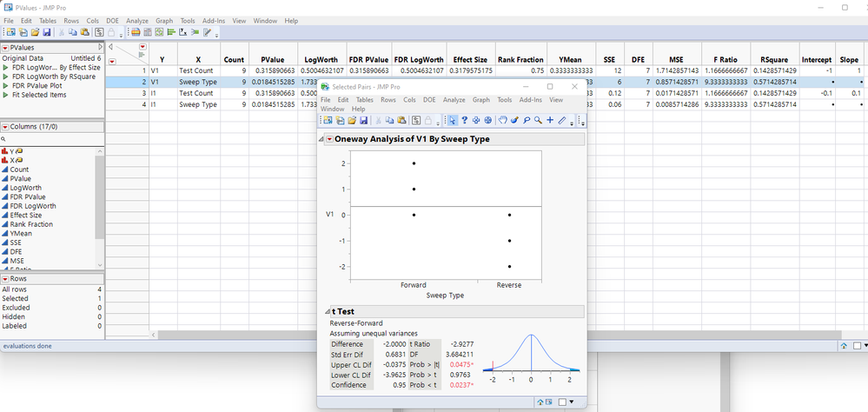
Task: Collapse PValues side panel with right arrow
Action: coord(100,48)
